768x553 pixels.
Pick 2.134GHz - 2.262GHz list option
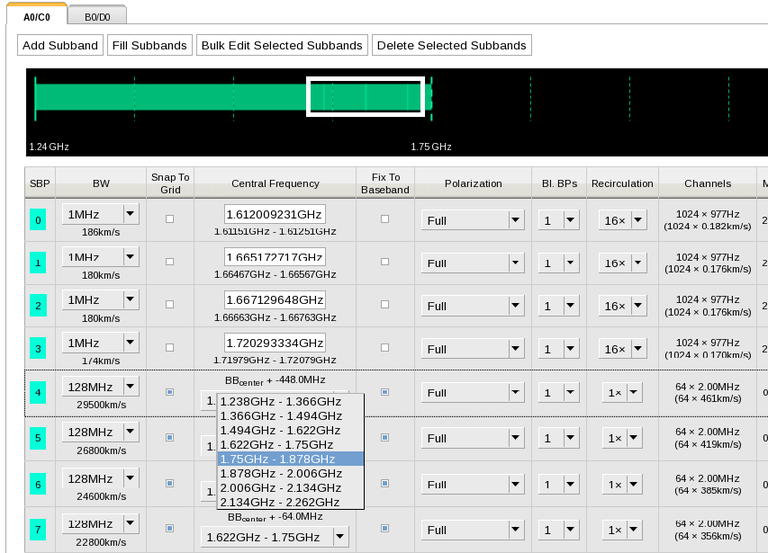[290, 502]
